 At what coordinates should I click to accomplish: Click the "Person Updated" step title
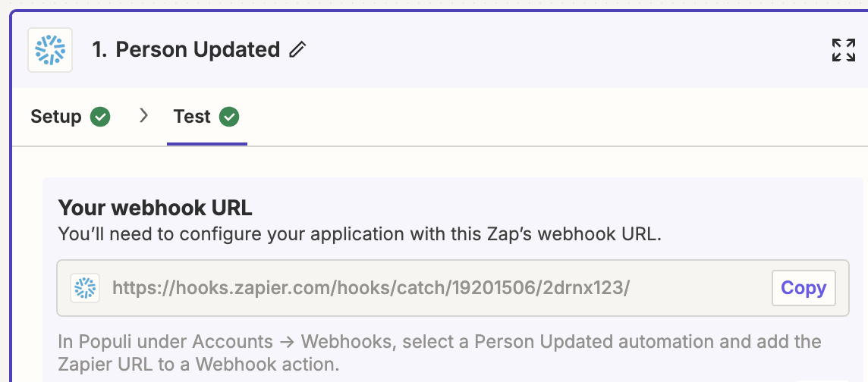(197, 50)
